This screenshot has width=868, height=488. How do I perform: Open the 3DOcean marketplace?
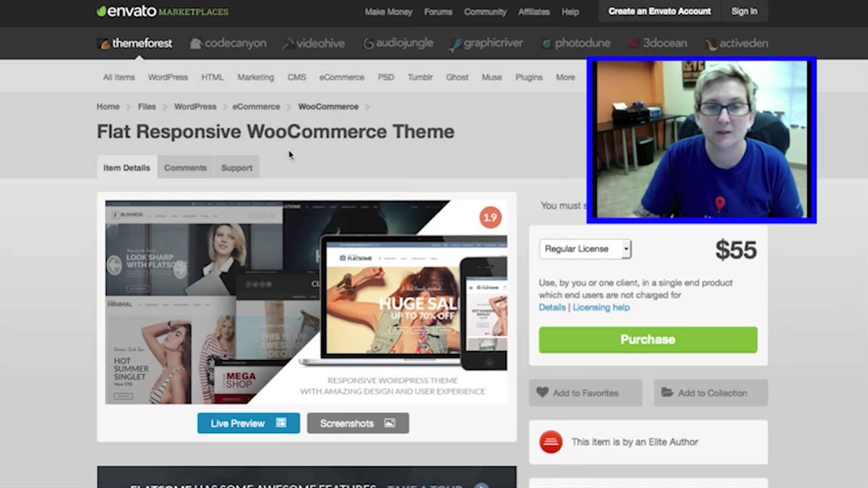658,43
